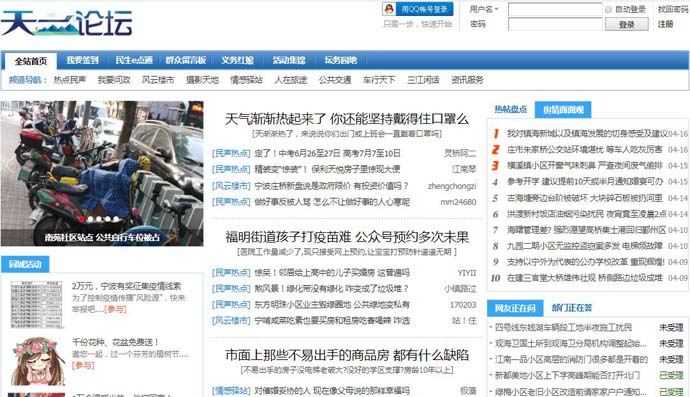The width and height of the screenshot is (690, 397).
Task: Open the 民生e点通 nav item
Action: 134,60
